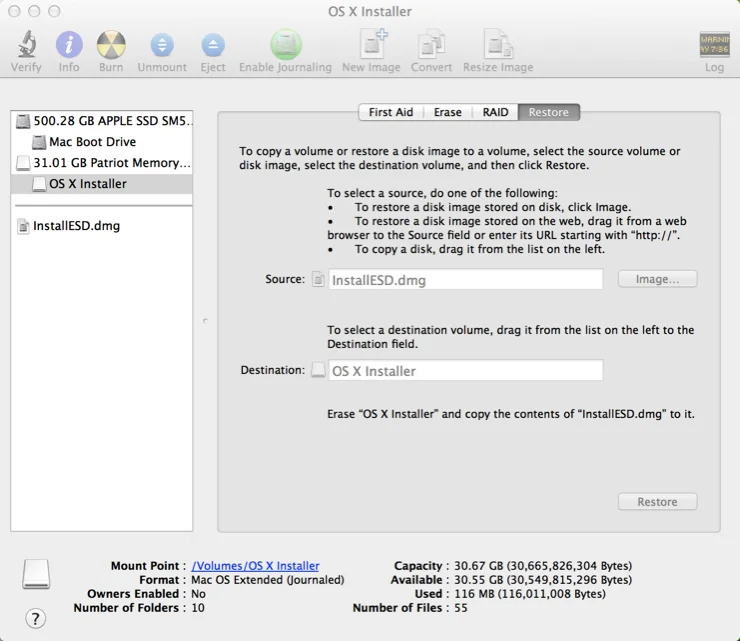
Task: Click the Used value 116 MB
Action: click(x=530, y=594)
